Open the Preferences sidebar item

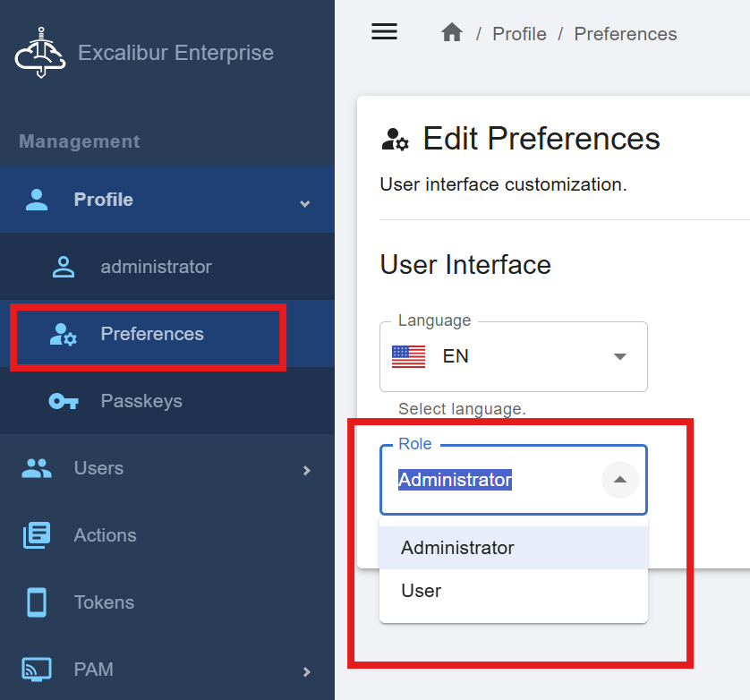[x=167, y=334]
